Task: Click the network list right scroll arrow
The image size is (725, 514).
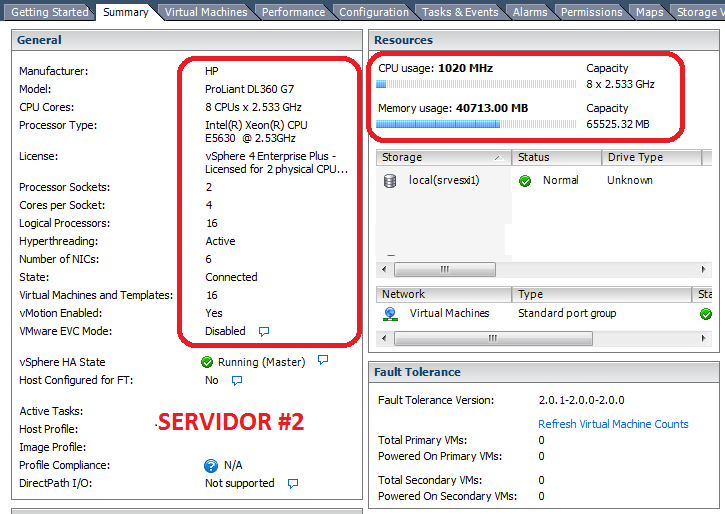Action: pyautogui.click(x=703, y=338)
